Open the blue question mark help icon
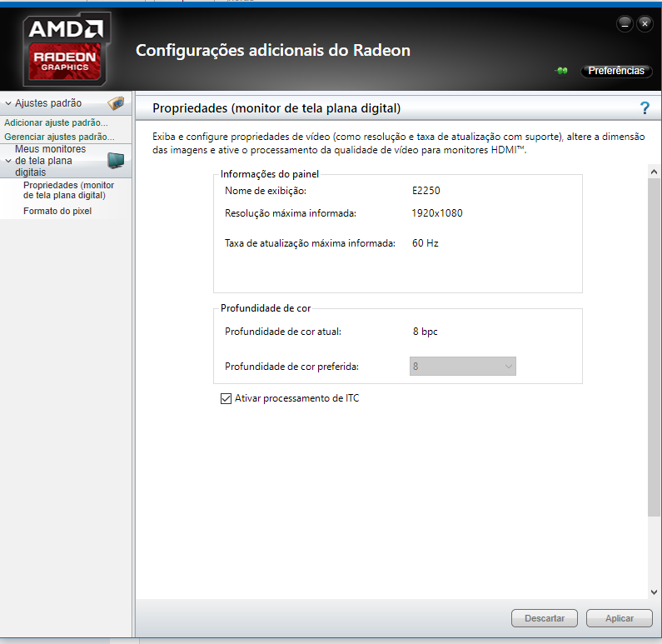 point(645,108)
